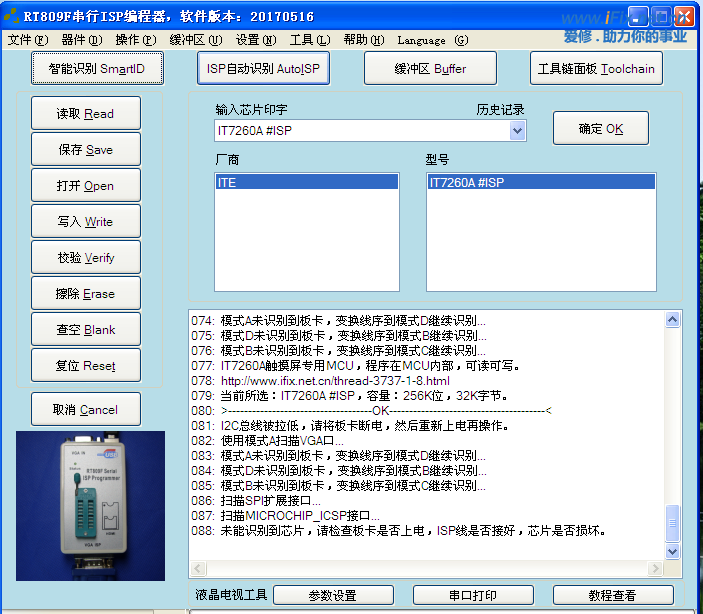Open the Language (G) menu

tap(433, 40)
